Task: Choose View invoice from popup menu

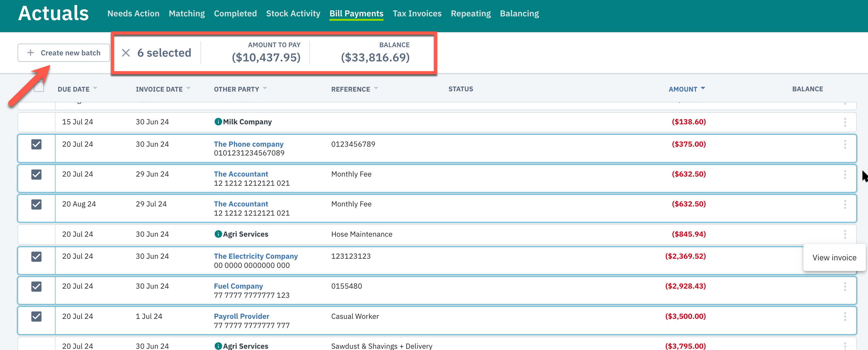Action: (x=834, y=258)
